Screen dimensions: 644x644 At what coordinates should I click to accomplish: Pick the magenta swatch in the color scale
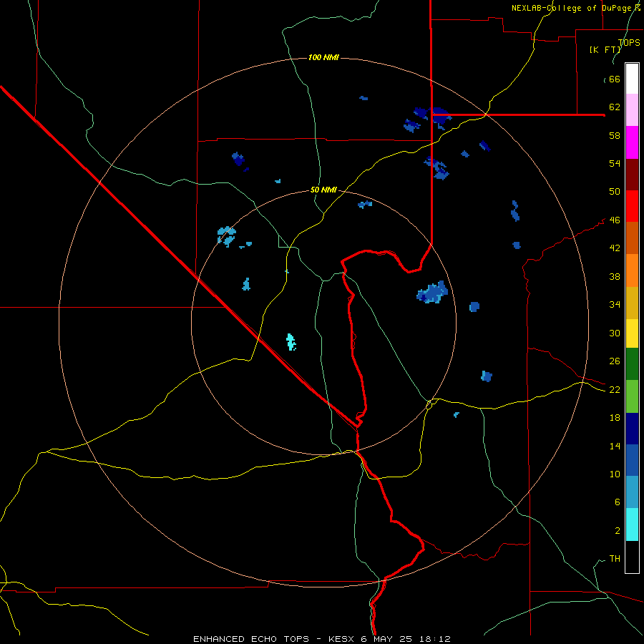point(632,142)
